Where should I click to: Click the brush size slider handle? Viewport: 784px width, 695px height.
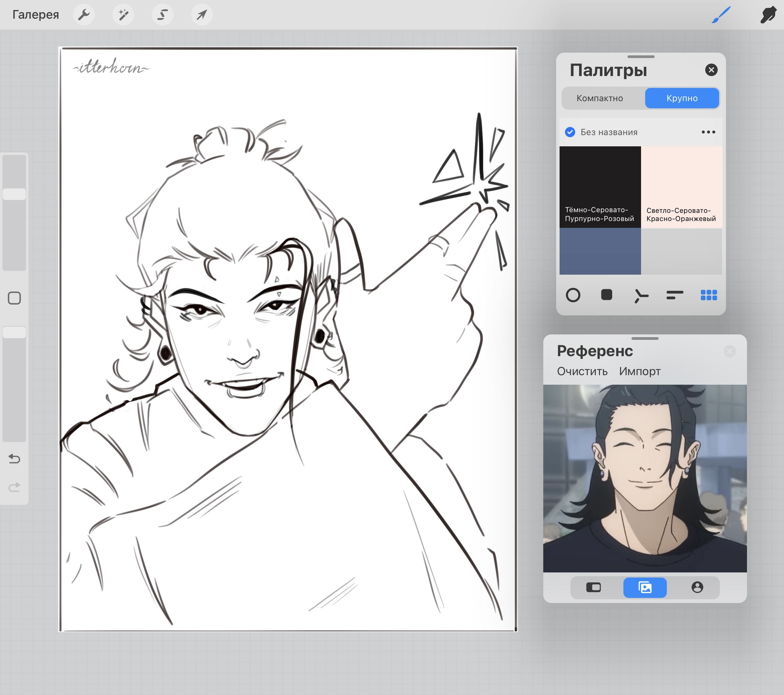tap(14, 194)
